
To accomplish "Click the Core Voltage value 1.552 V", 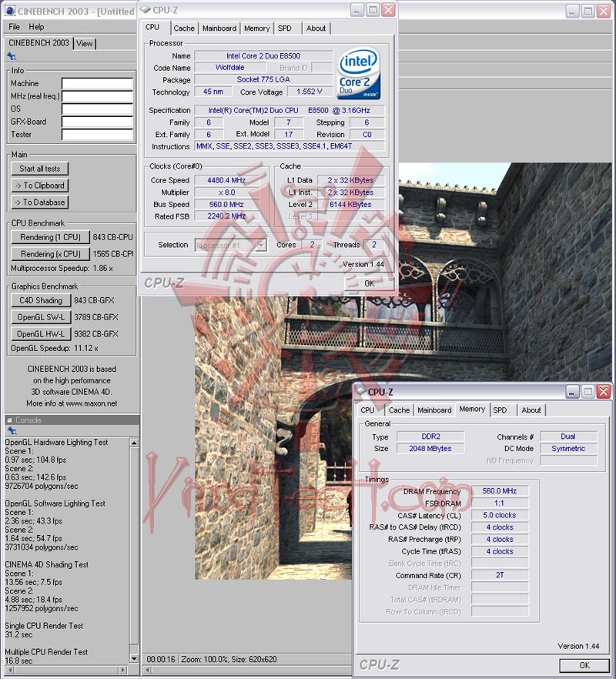I will 310,92.
